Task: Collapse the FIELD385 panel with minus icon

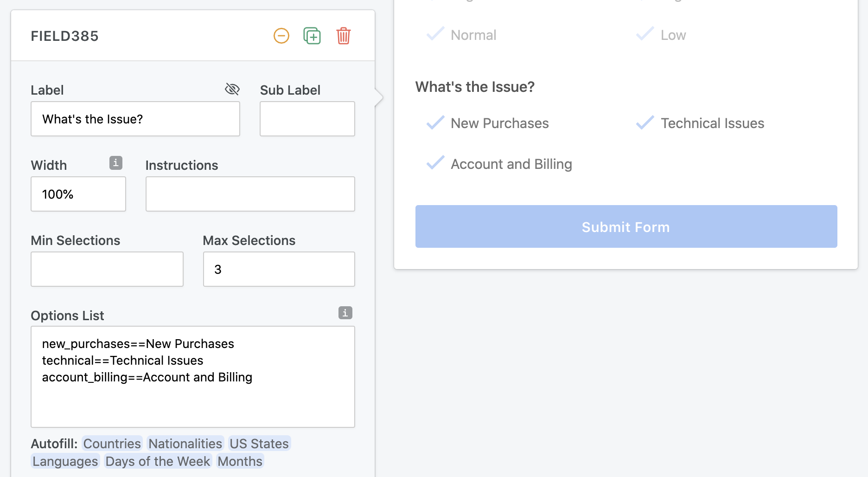Action: pyautogui.click(x=281, y=36)
